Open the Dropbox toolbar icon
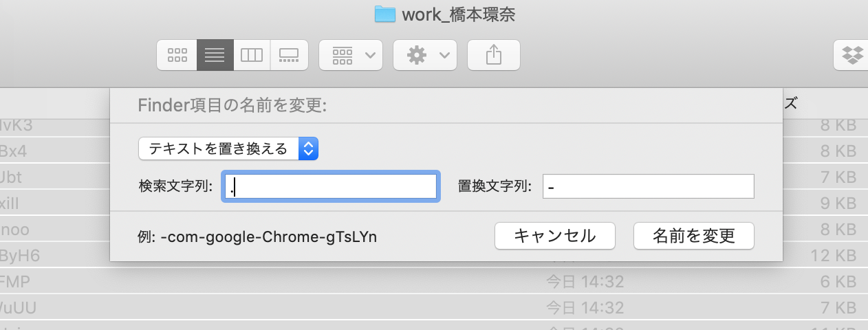Image resolution: width=868 pixels, height=330 pixels. [853, 55]
